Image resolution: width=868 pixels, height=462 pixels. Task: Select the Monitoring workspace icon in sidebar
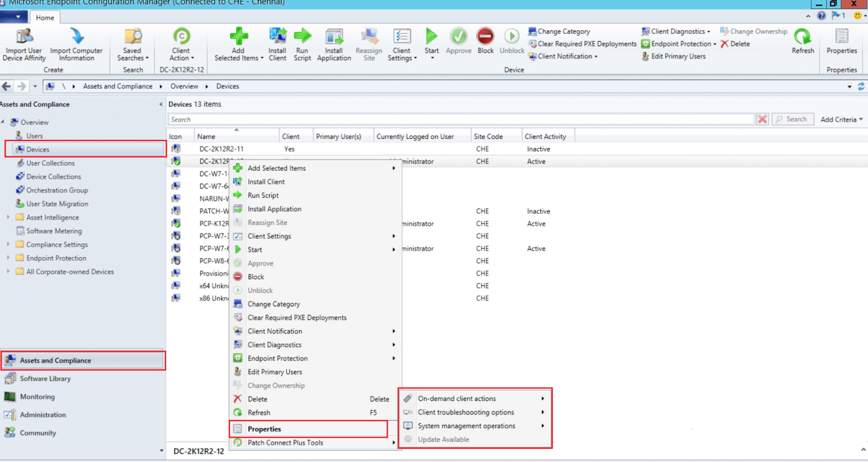(11, 396)
